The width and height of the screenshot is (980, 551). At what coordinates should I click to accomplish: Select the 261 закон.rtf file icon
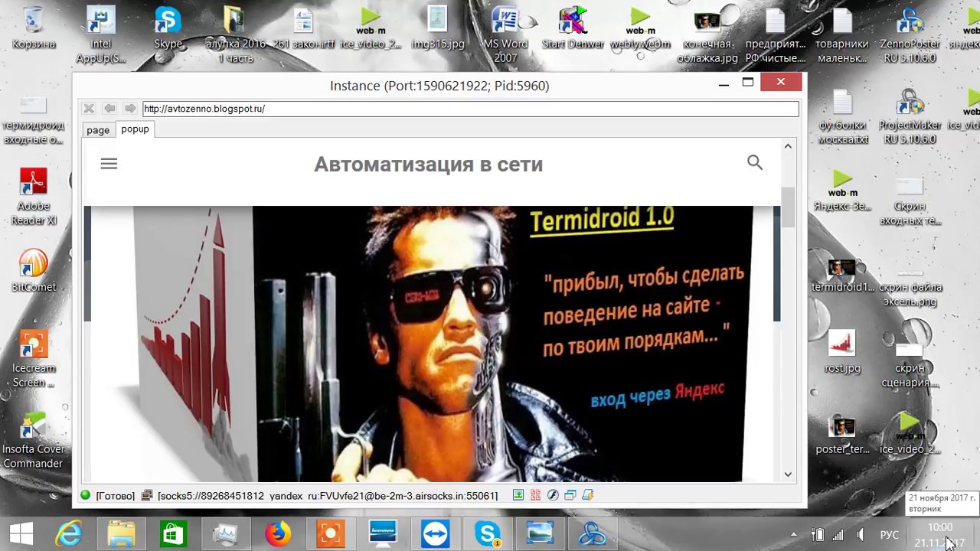(303, 28)
